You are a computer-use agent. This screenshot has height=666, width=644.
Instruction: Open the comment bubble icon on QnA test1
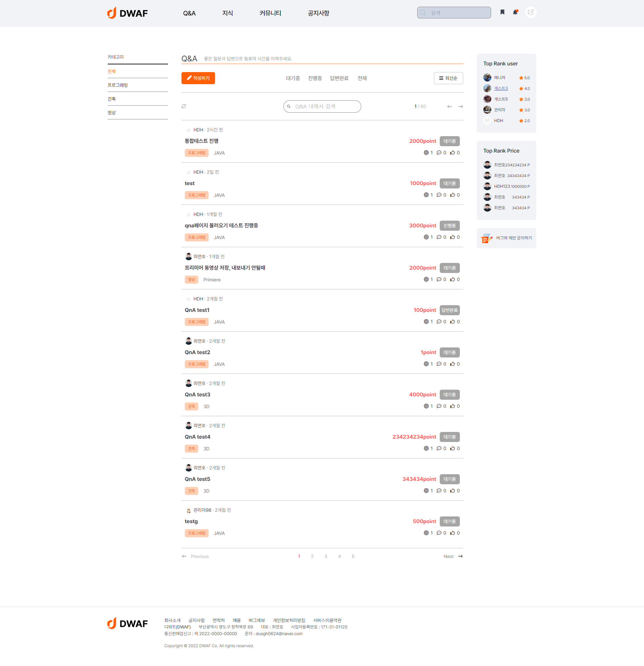[440, 322]
